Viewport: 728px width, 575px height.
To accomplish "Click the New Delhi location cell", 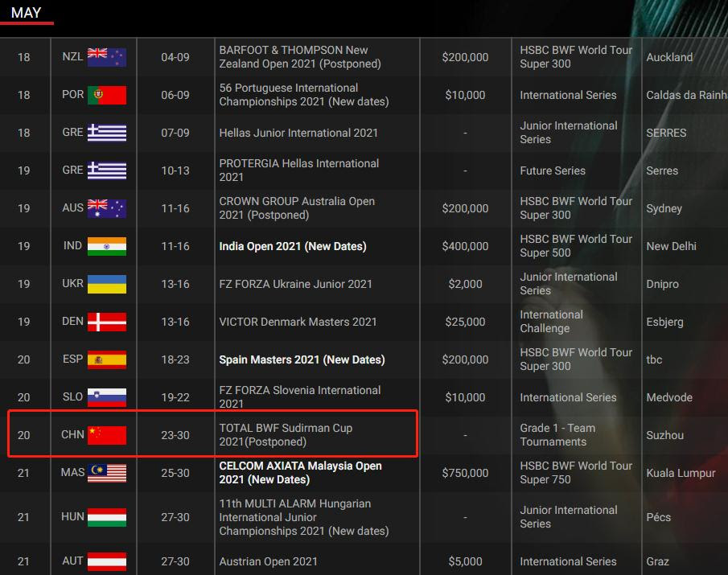I will (671, 246).
